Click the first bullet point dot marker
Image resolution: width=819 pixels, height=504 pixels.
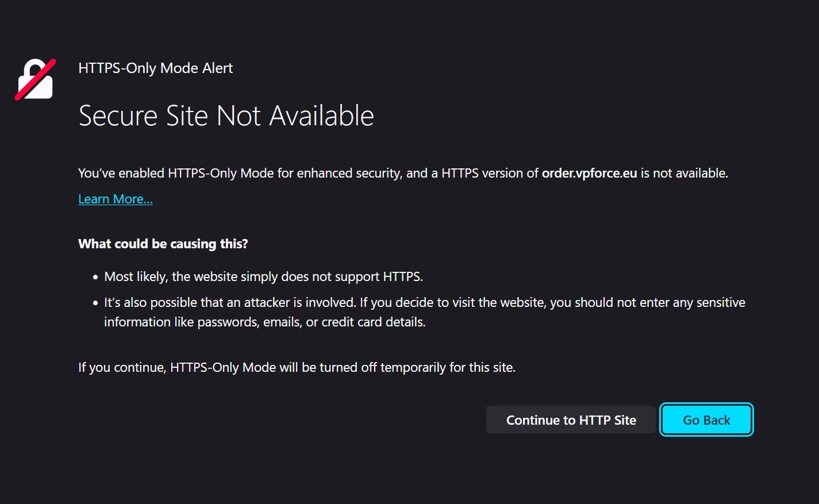click(95, 277)
